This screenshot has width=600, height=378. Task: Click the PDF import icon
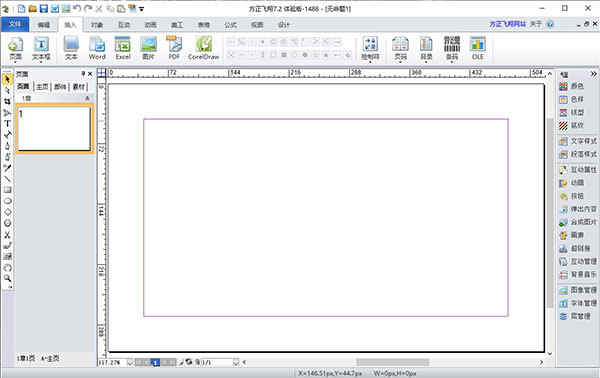point(174,49)
